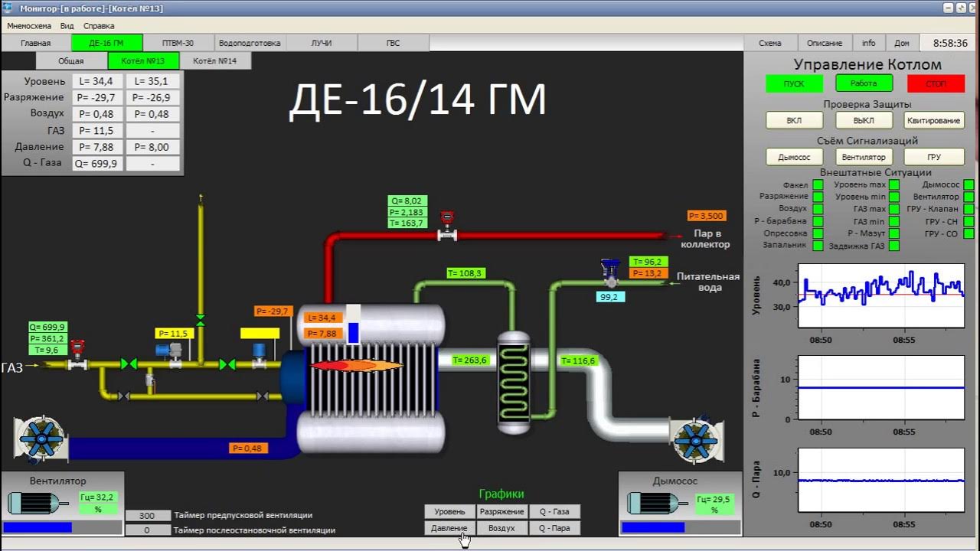Click the Квитирование button

(x=934, y=120)
